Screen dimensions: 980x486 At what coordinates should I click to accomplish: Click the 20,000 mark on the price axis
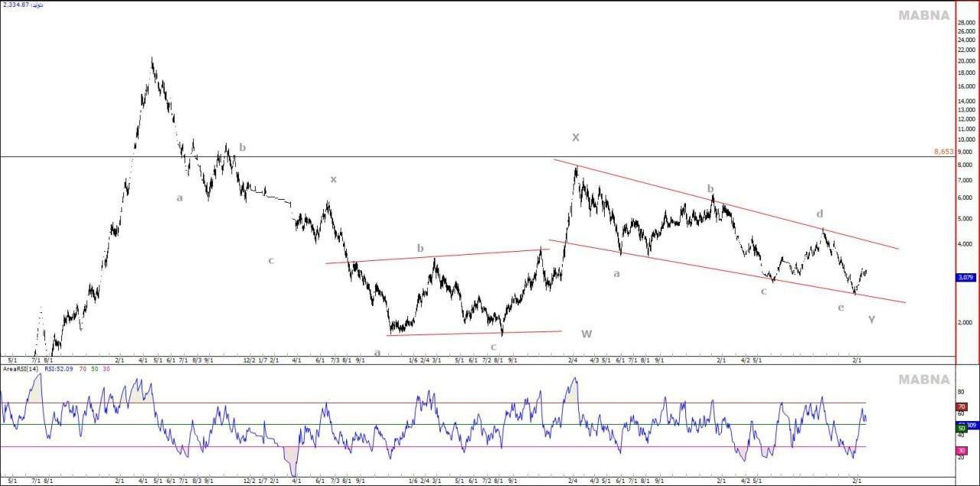click(x=968, y=61)
